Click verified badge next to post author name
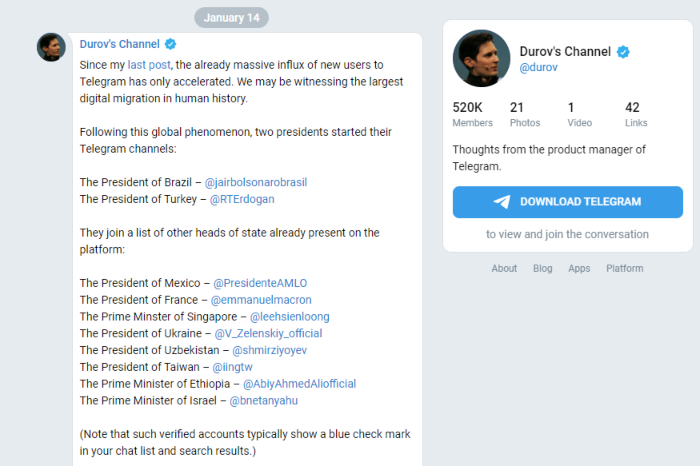This screenshot has height=466, width=700. (x=171, y=45)
